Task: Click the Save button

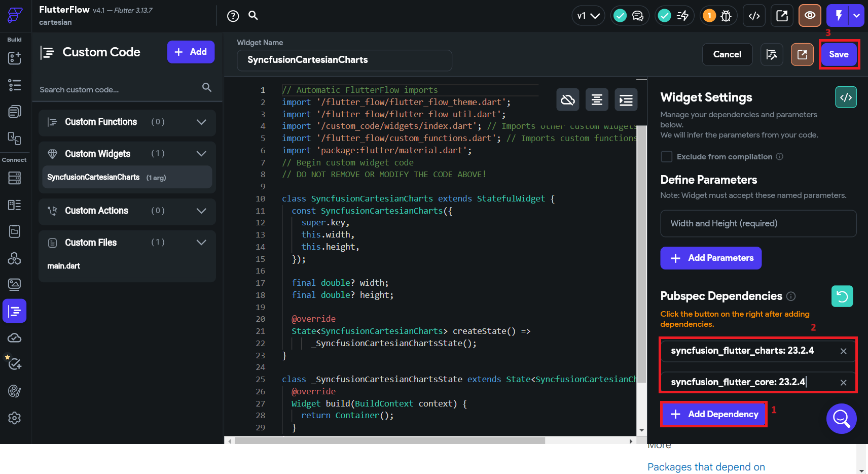Action: tap(839, 54)
